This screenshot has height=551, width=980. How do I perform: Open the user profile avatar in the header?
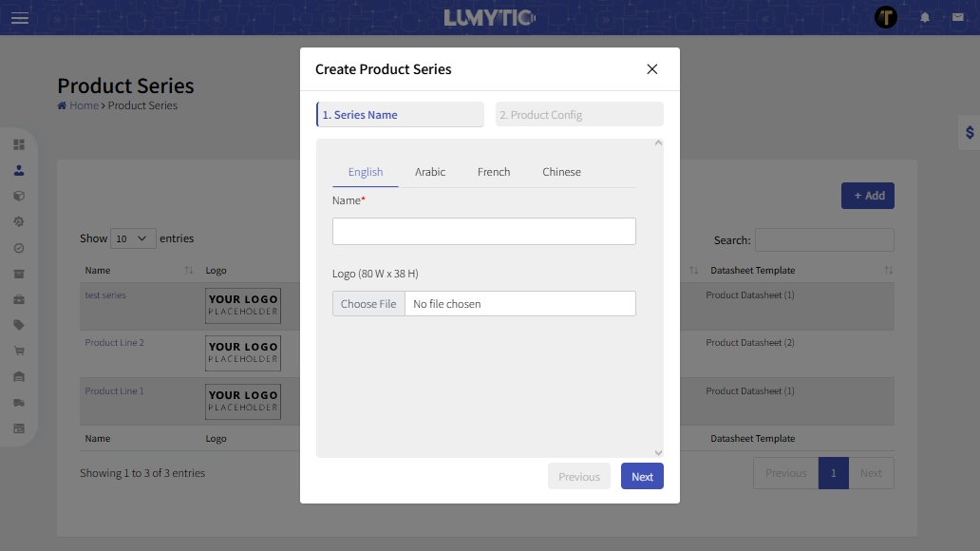tap(885, 17)
